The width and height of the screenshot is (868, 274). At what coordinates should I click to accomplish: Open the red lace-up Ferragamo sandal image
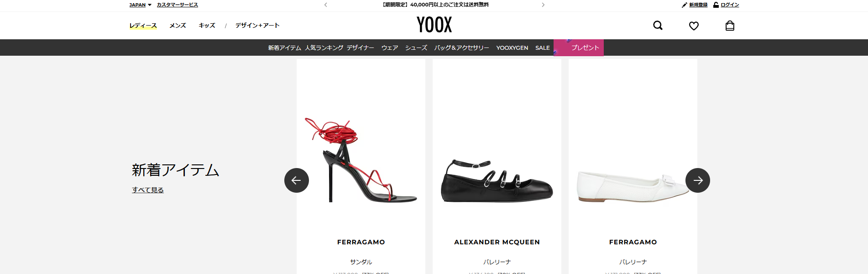tap(361, 160)
